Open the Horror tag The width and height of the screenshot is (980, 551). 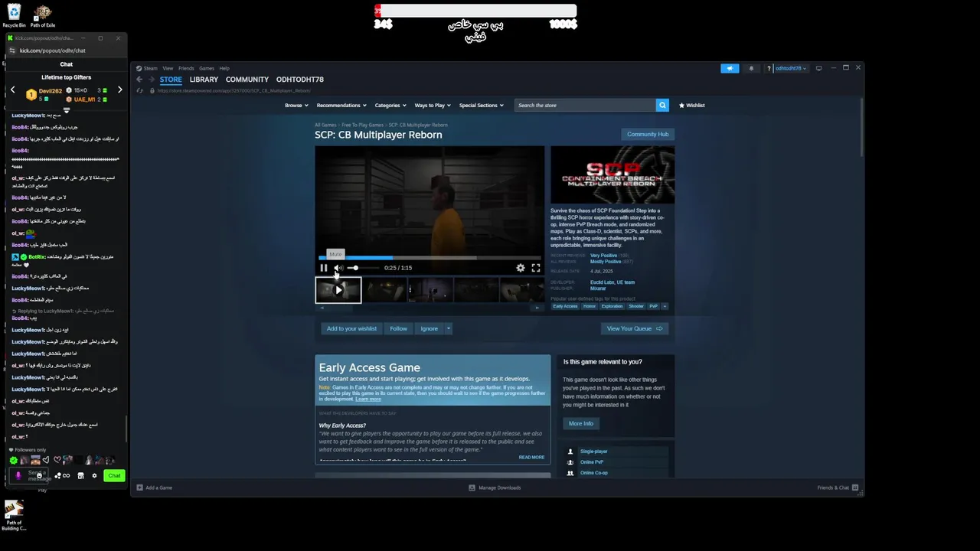tap(590, 306)
